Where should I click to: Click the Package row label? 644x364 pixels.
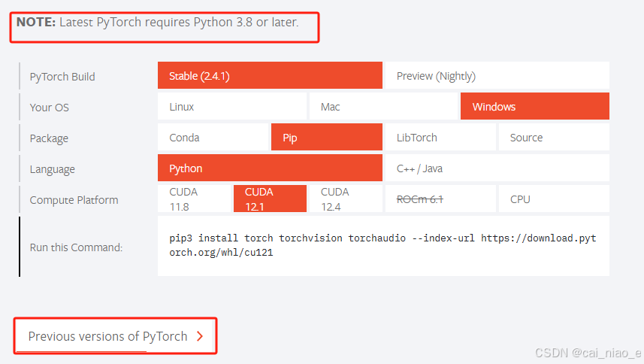pyautogui.click(x=49, y=138)
